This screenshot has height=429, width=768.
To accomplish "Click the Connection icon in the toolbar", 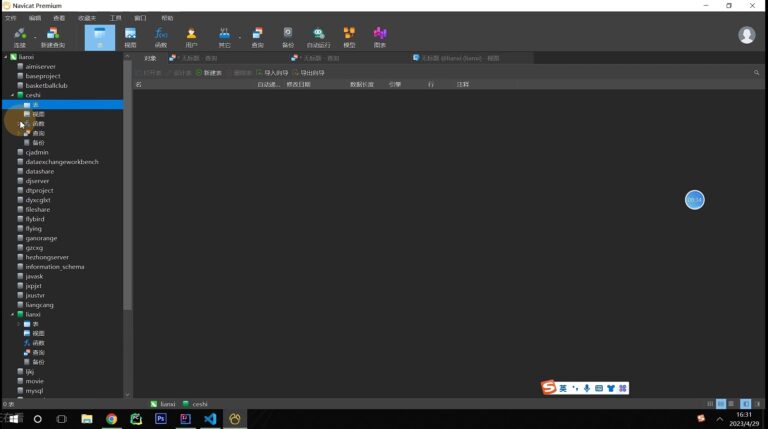I will 20,38.
